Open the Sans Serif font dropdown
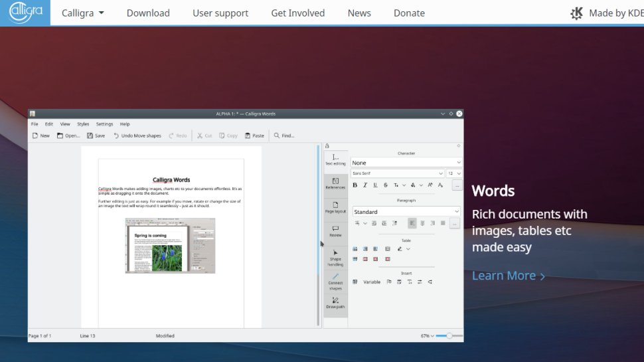This screenshot has height=362, width=644. point(397,173)
